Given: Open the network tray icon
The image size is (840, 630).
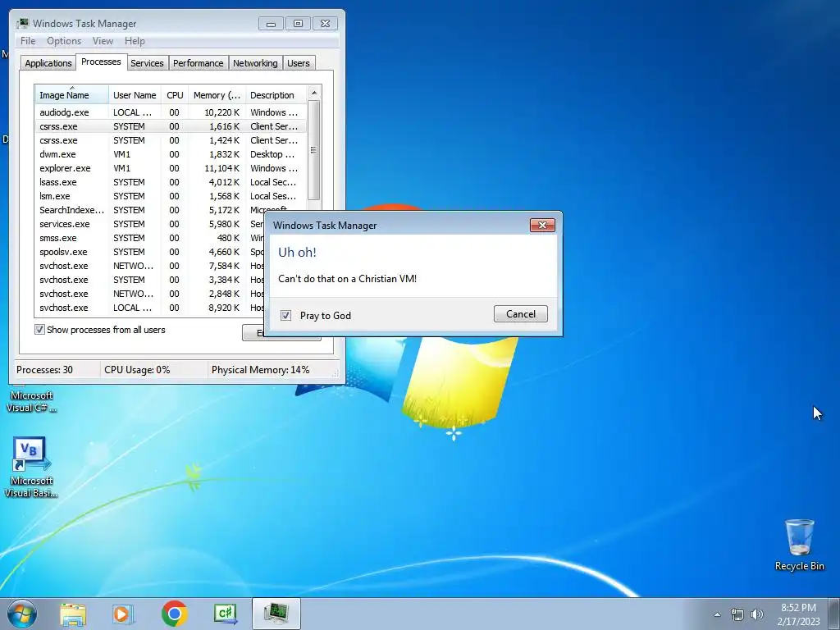Looking at the screenshot, I should pyautogui.click(x=737, y=614).
